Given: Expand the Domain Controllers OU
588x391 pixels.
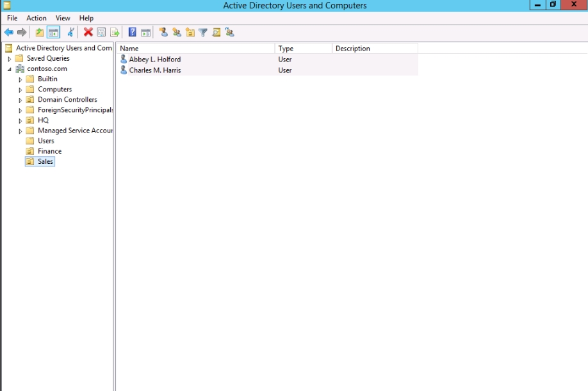Looking at the screenshot, I should coord(20,100).
